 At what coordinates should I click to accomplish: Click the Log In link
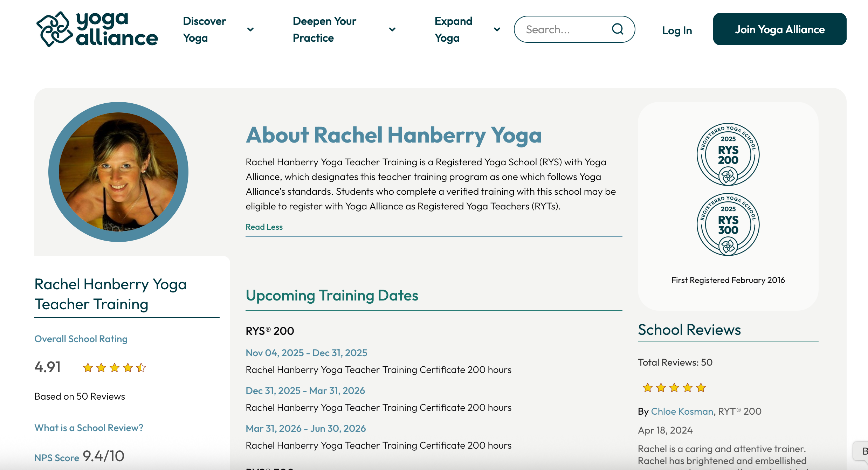coord(677,31)
